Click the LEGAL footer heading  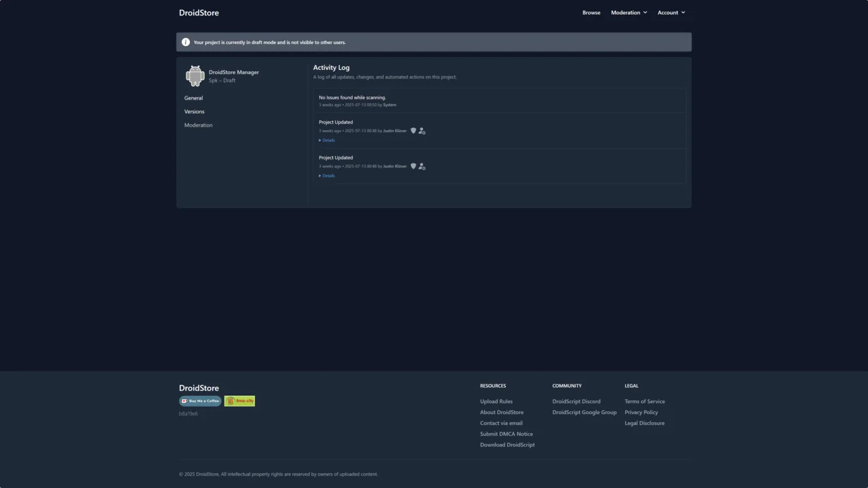click(x=631, y=386)
